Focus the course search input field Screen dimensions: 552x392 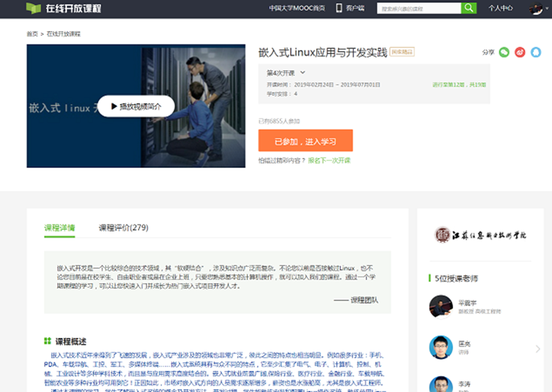418,8
